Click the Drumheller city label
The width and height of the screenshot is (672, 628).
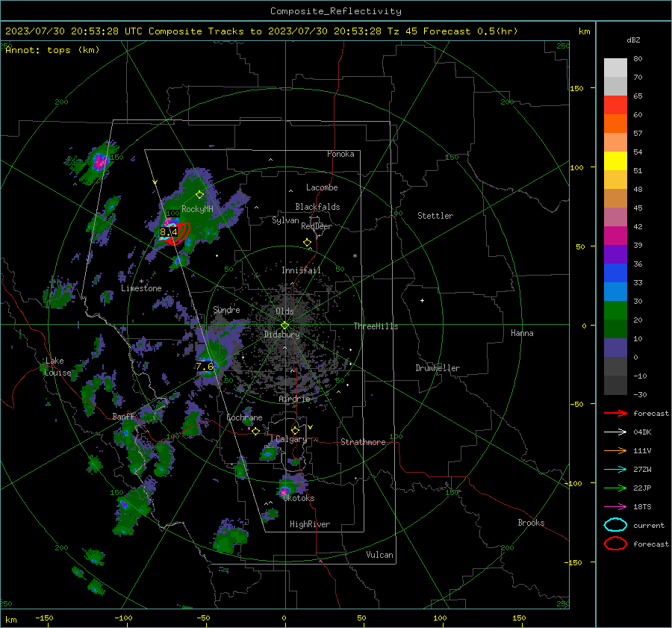tap(438, 368)
